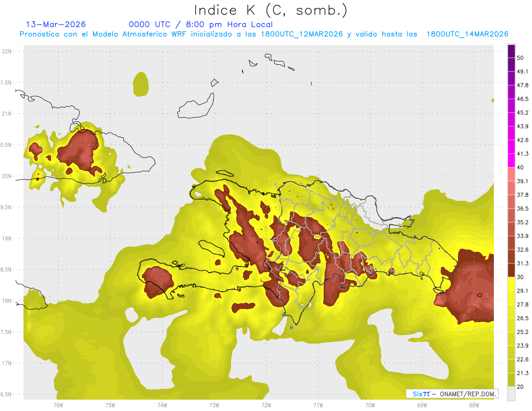Click the color bar label '42.6'

click(523, 140)
